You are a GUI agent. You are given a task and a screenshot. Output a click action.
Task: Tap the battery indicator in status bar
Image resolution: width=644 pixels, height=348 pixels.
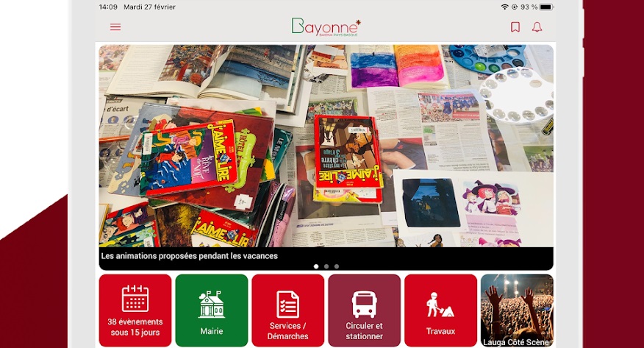click(x=546, y=7)
